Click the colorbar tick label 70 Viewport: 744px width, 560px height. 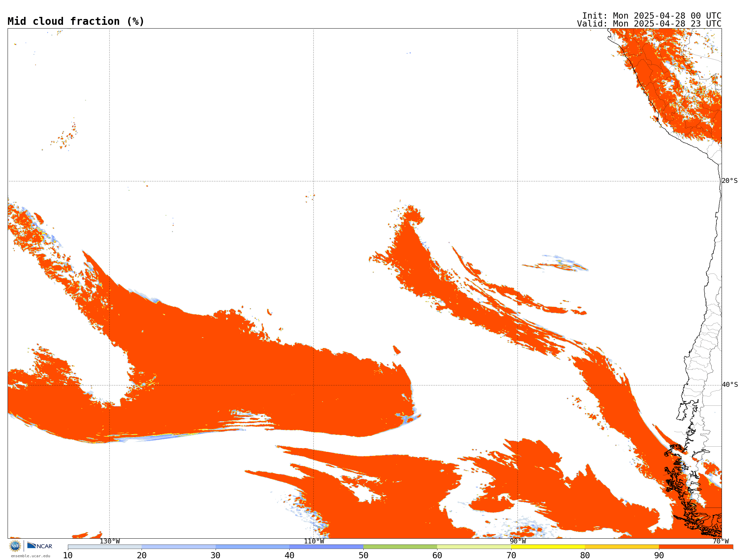coord(511,556)
